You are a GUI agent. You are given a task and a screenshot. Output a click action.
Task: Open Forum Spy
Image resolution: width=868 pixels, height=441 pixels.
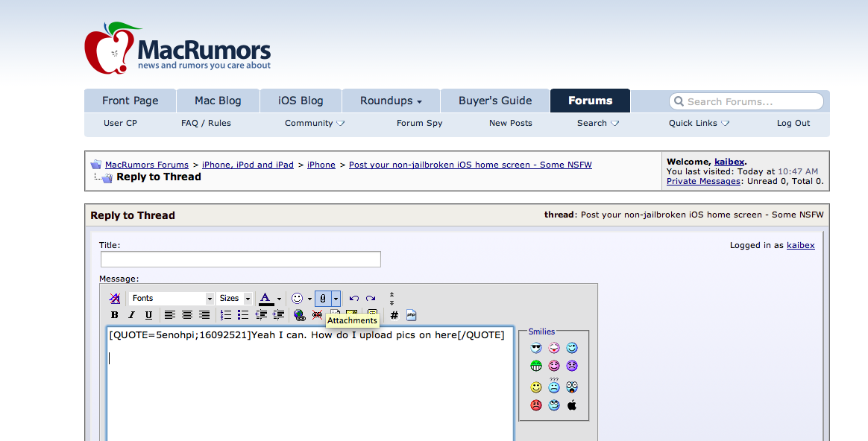420,123
